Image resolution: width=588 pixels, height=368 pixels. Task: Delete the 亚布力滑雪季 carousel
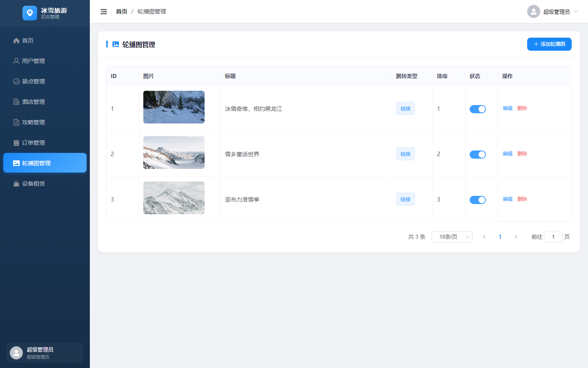pos(522,199)
